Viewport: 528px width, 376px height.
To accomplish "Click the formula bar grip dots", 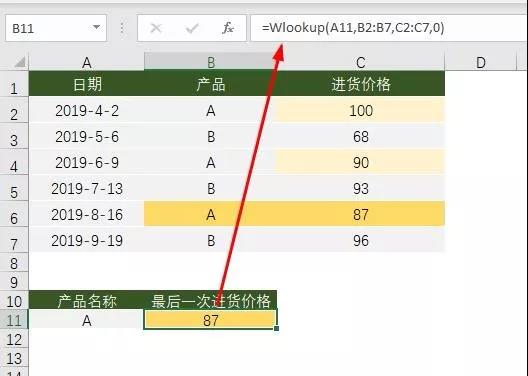I will [122, 28].
